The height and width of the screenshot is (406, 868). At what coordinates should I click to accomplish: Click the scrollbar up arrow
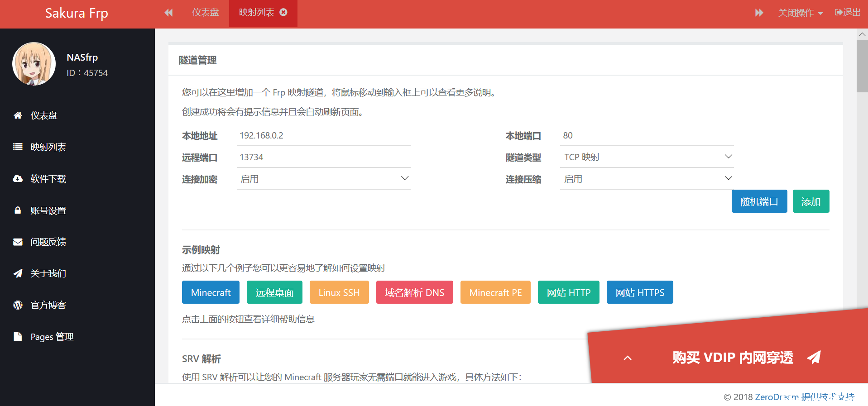tap(862, 34)
